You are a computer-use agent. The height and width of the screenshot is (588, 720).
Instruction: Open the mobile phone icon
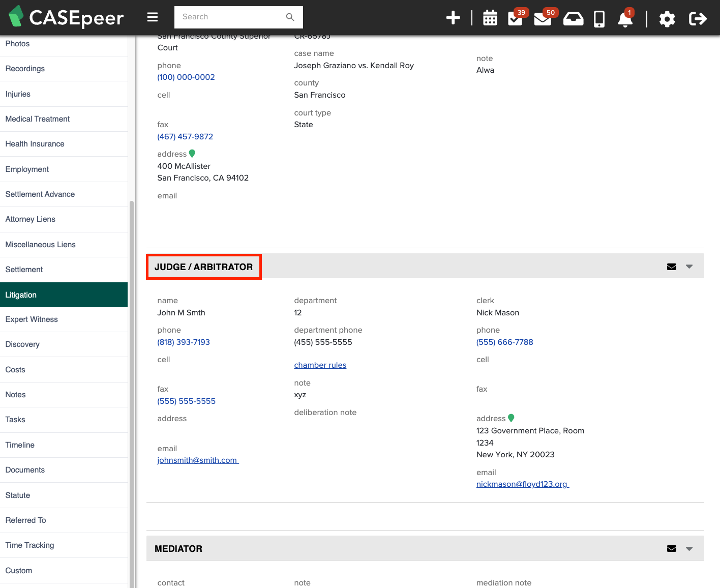click(599, 19)
